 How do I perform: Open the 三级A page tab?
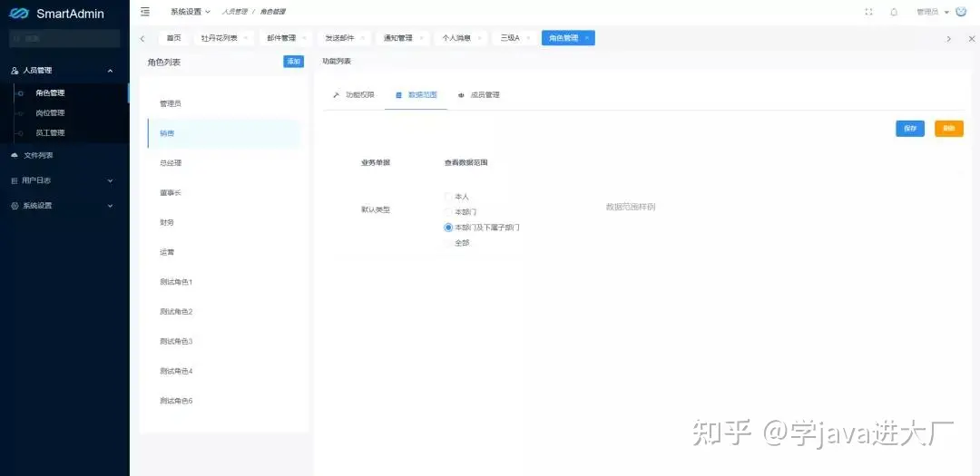pos(510,38)
